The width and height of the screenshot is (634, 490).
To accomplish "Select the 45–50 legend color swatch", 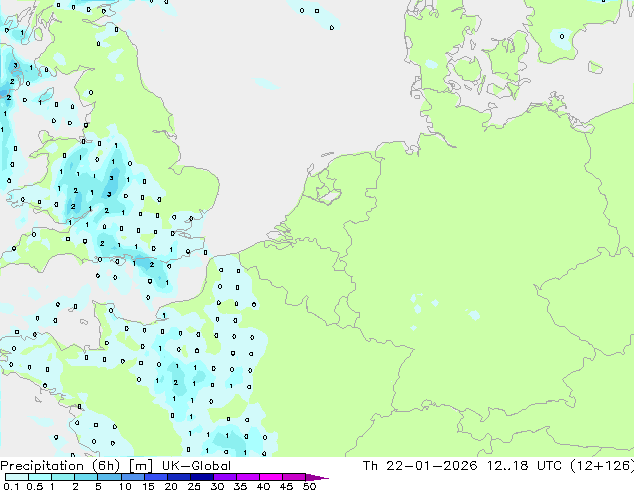I will (294, 477).
